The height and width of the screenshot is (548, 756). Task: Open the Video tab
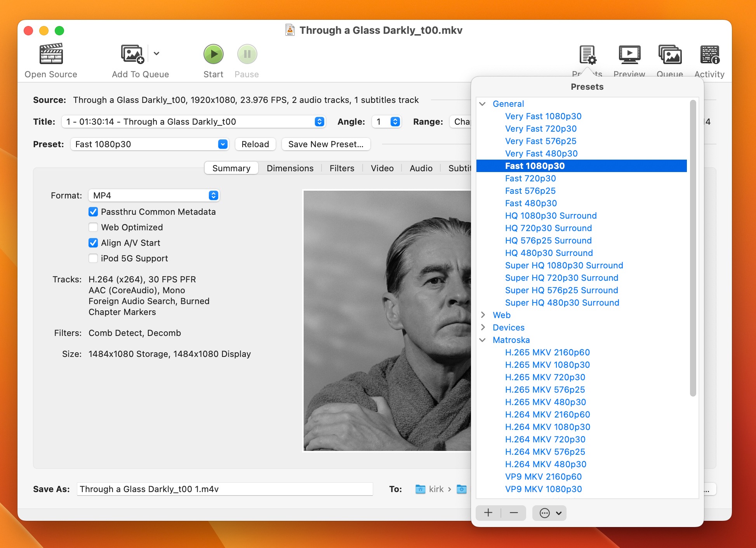pyautogui.click(x=382, y=168)
